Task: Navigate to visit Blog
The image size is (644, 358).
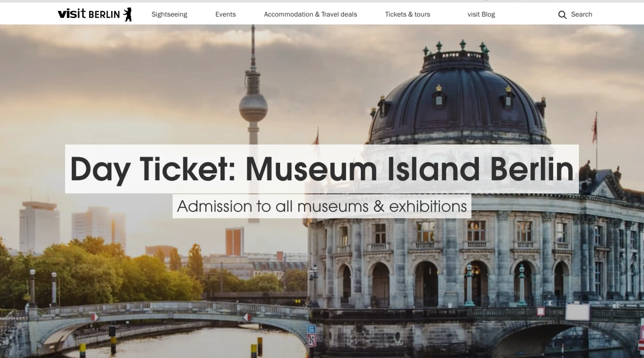Action: pyautogui.click(x=481, y=14)
